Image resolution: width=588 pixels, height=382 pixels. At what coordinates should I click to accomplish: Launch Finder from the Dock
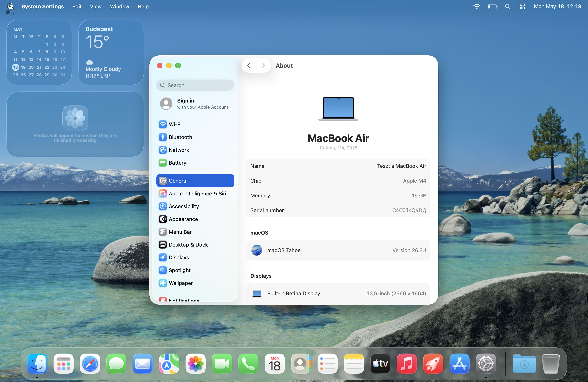pos(37,364)
